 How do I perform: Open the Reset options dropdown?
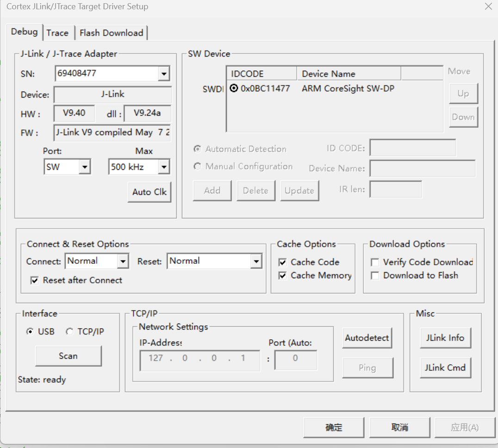pyautogui.click(x=256, y=261)
